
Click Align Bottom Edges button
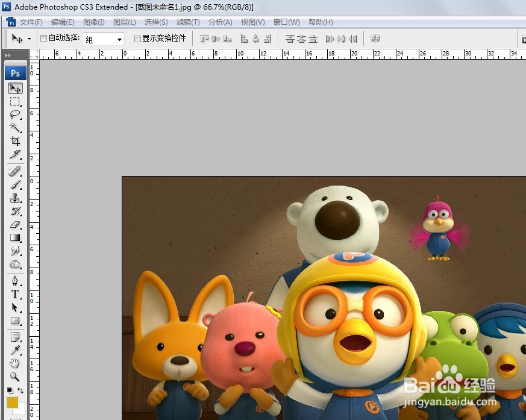click(227, 39)
